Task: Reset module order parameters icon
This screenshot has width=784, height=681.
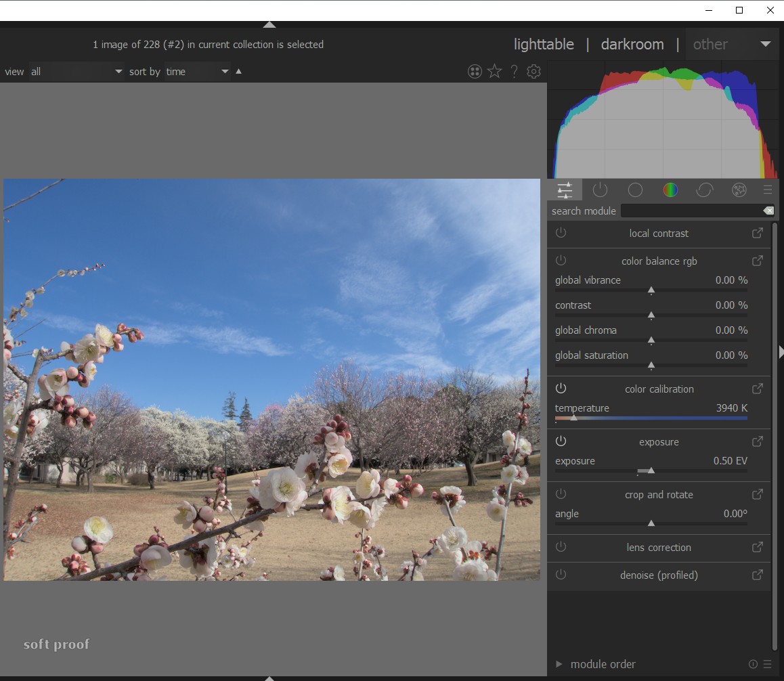Action: tap(752, 664)
